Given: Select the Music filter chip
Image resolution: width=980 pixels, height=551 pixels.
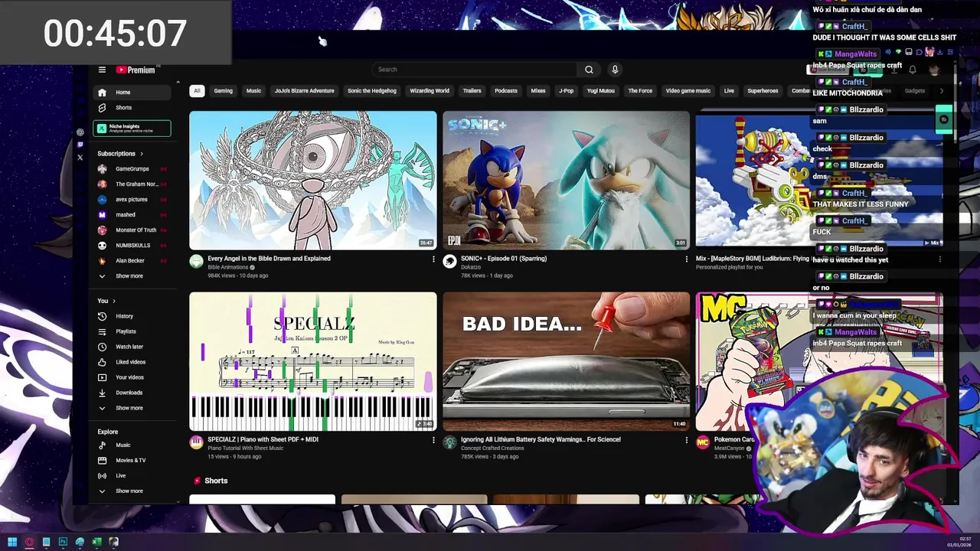Looking at the screenshot, I should 253,91.
